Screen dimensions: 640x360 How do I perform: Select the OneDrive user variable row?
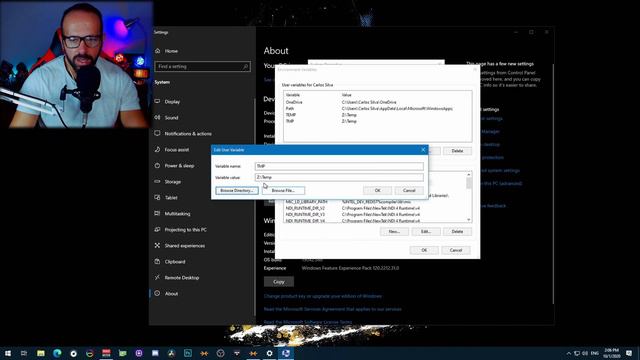click(378, 102)
